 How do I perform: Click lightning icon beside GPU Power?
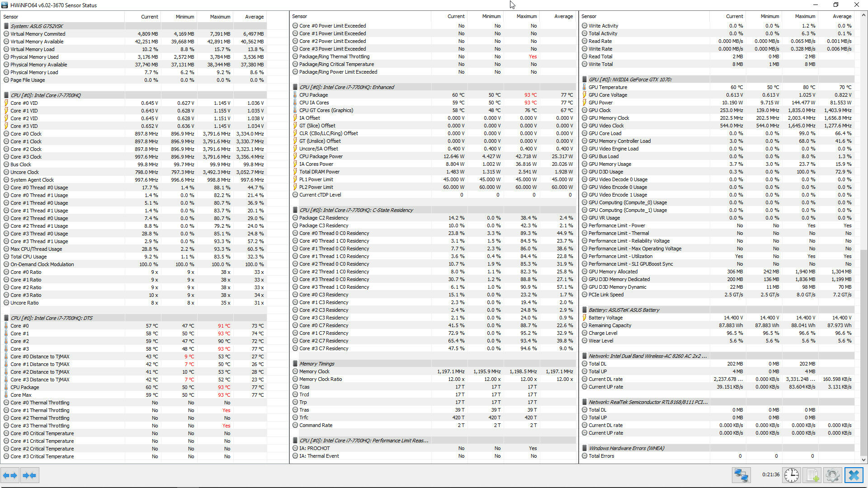point(585,103)
